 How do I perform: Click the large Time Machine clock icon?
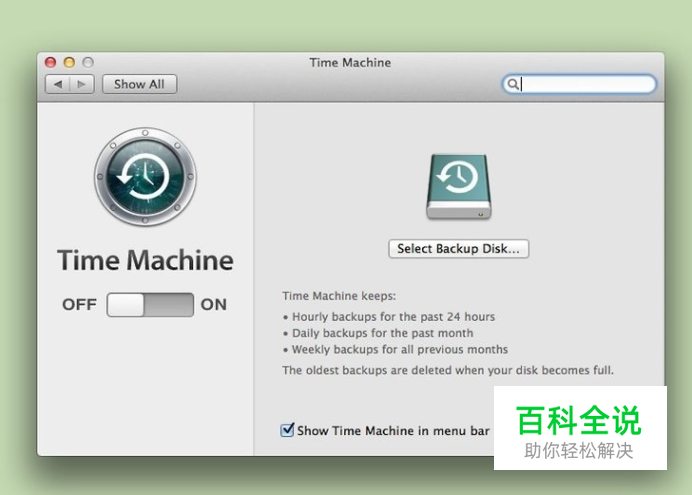pos(145,177)
